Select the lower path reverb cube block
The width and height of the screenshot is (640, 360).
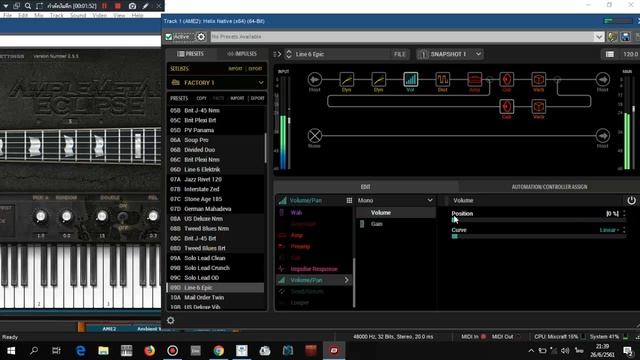[538, 107]
